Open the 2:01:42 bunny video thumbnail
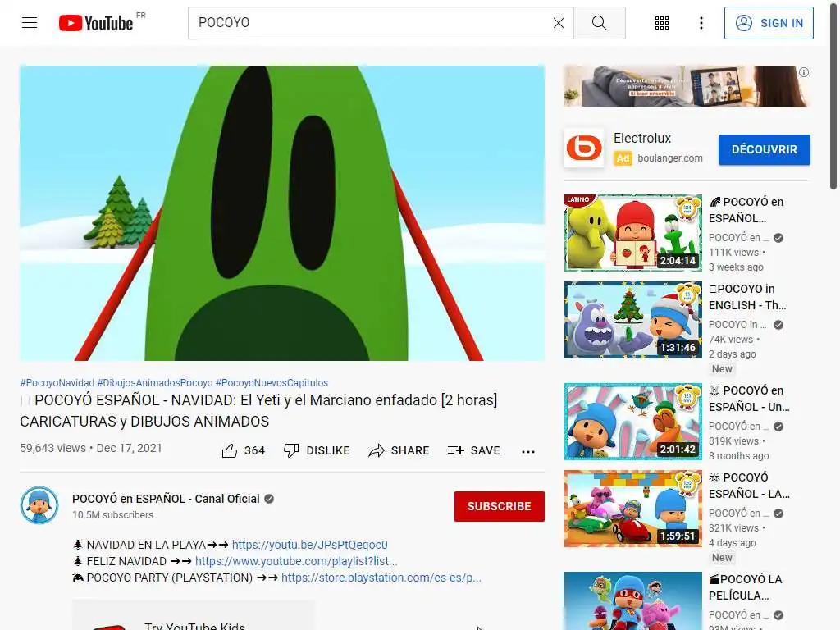Image resolution: width=840 pixels, height=630 pixels. click(633, 422)
